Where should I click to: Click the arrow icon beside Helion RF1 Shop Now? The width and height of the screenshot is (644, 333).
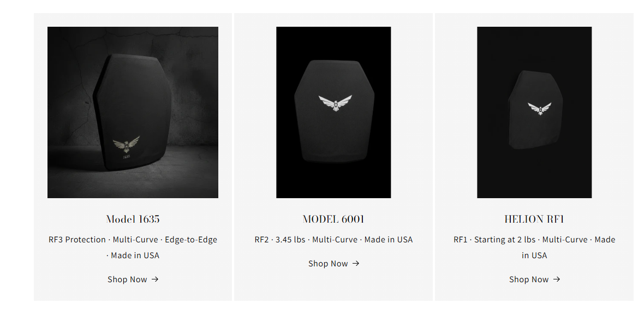tap(557, 279)
